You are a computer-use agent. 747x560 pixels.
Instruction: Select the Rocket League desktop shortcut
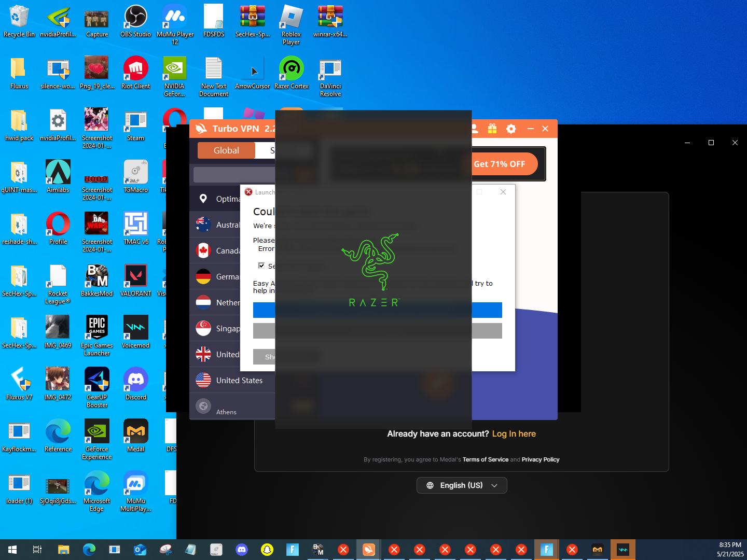click(58, 284)
